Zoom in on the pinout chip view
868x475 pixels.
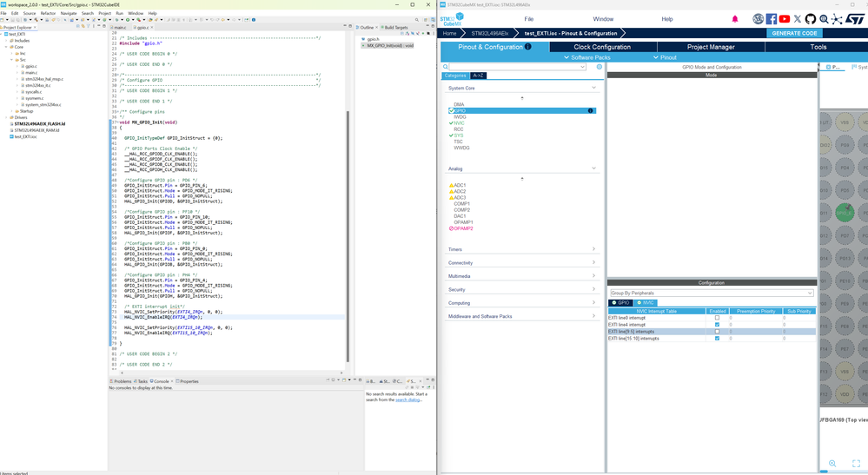[x=832, y=464]
